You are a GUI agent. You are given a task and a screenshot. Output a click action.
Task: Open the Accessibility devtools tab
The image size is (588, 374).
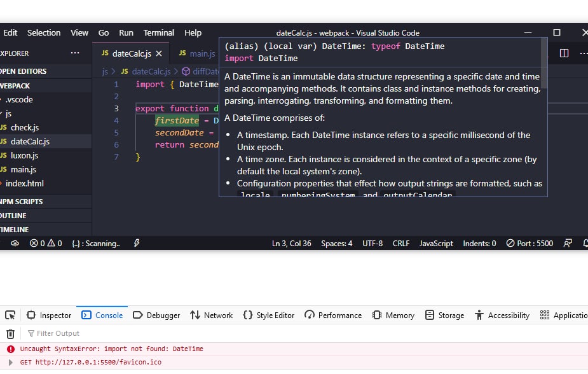pyautogui.click(x=502, y=315)
